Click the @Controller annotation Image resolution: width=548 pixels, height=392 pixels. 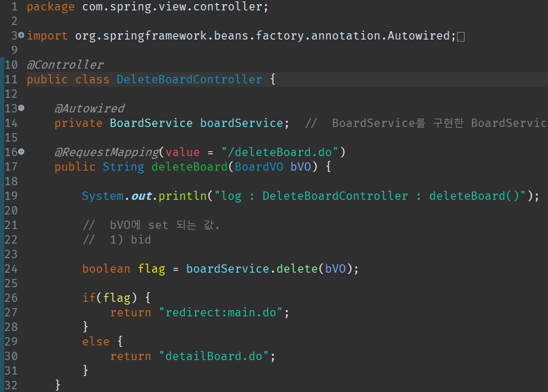(65, 65)
